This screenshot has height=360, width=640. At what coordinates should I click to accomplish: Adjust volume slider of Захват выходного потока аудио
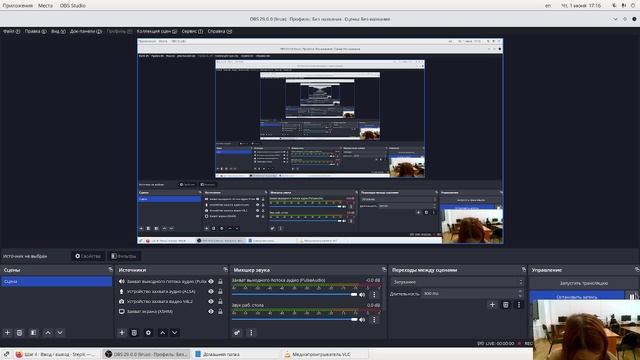(x=294, y=294)
